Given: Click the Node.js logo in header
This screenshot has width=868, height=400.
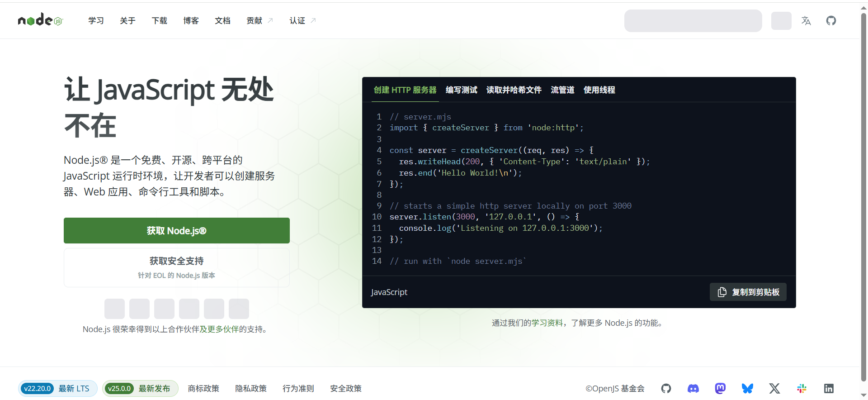Looking at the screenshot, I should pos(40,20).
